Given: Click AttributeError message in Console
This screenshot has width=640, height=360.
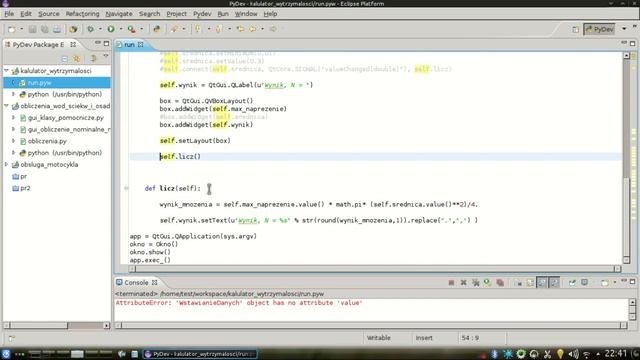Looking at the screenshot, I should [239, 303].
